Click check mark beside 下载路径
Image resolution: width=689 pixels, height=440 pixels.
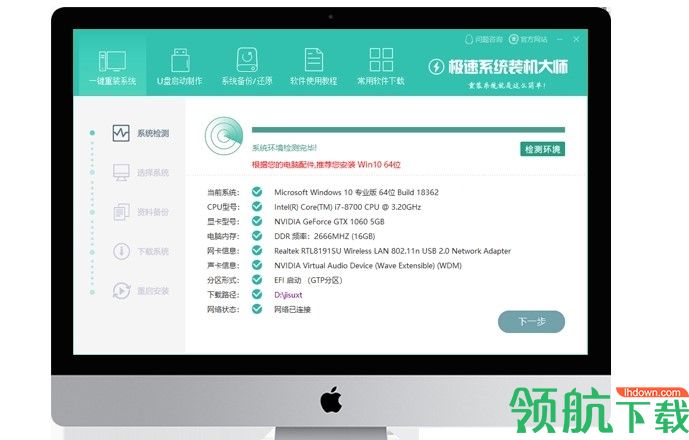pyautogui.click(x=257, y=295)
